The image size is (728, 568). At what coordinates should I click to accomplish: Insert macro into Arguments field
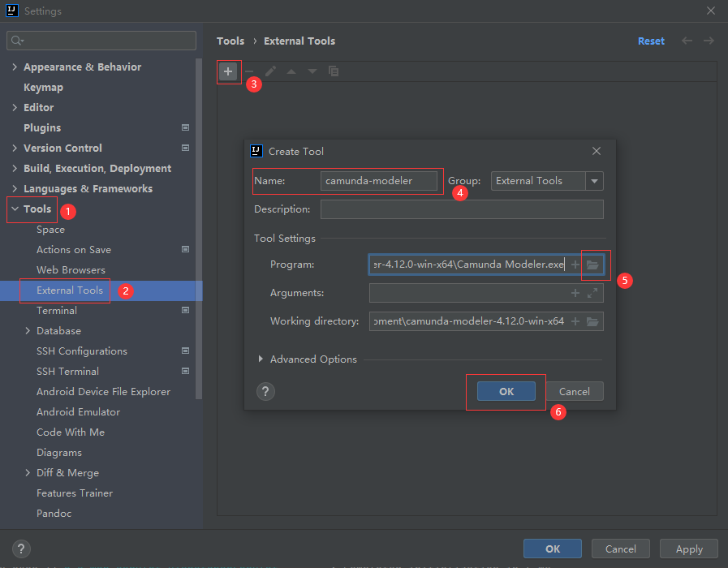[x=575, y=293]
